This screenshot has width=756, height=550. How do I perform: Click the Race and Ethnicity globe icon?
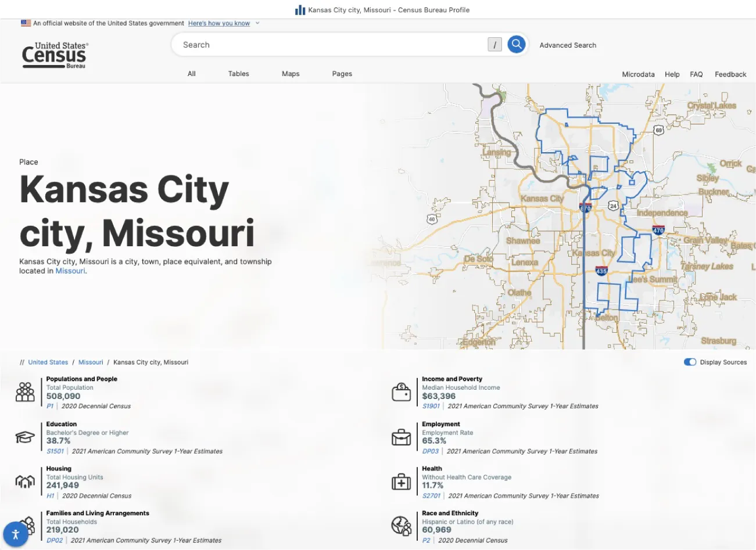pos(401,526)
